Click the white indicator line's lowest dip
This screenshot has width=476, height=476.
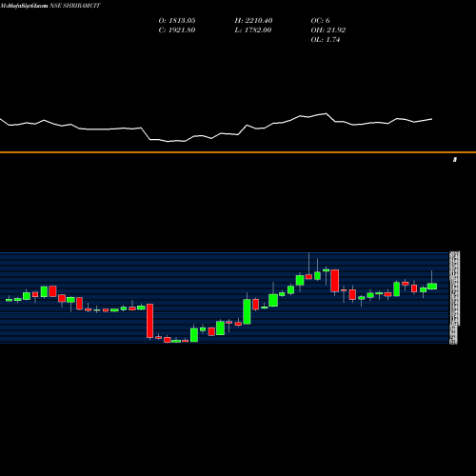[x=169, y=141]
